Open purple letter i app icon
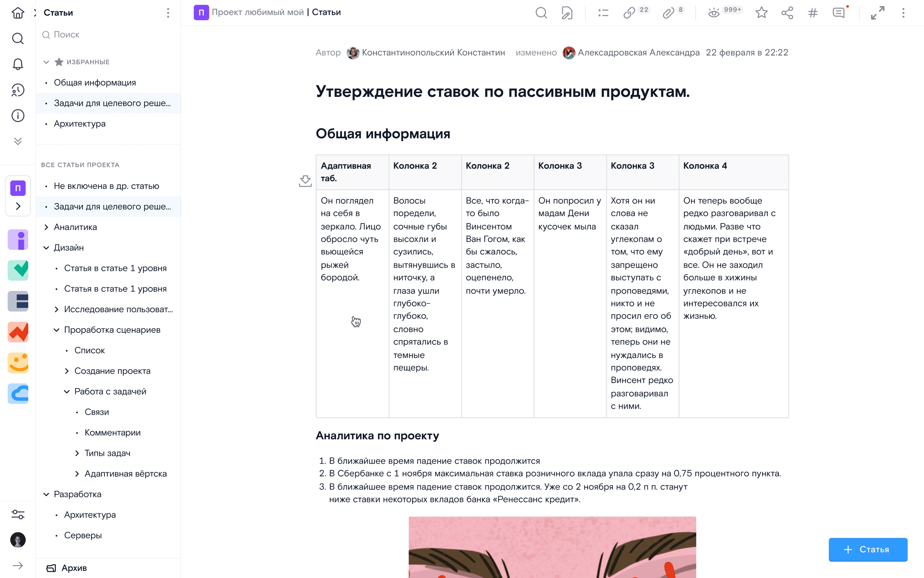This screenshot has height=578, width=924. coord(18,239)
